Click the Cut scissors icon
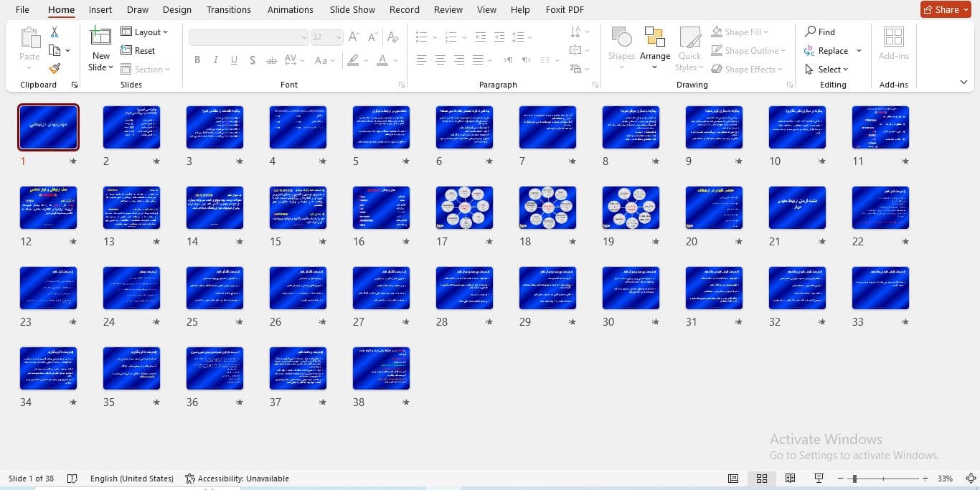 (x=55, y=32)
